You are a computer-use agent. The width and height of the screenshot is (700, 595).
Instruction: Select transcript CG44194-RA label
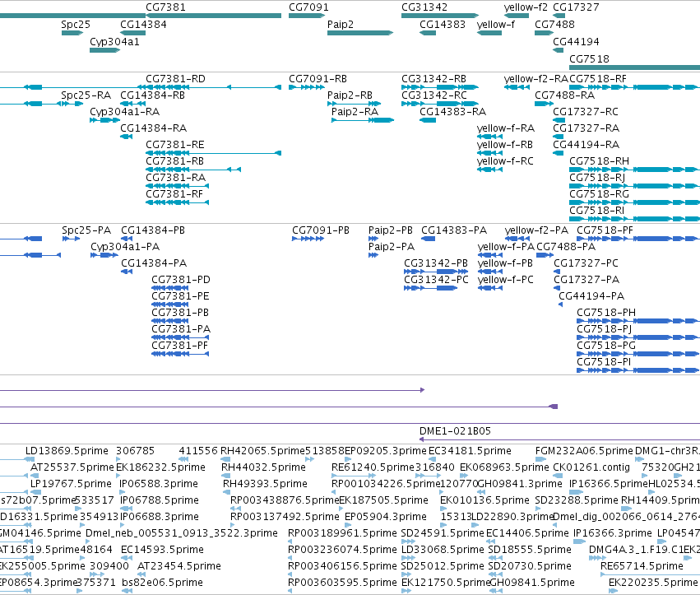click(x=586, y=145)
